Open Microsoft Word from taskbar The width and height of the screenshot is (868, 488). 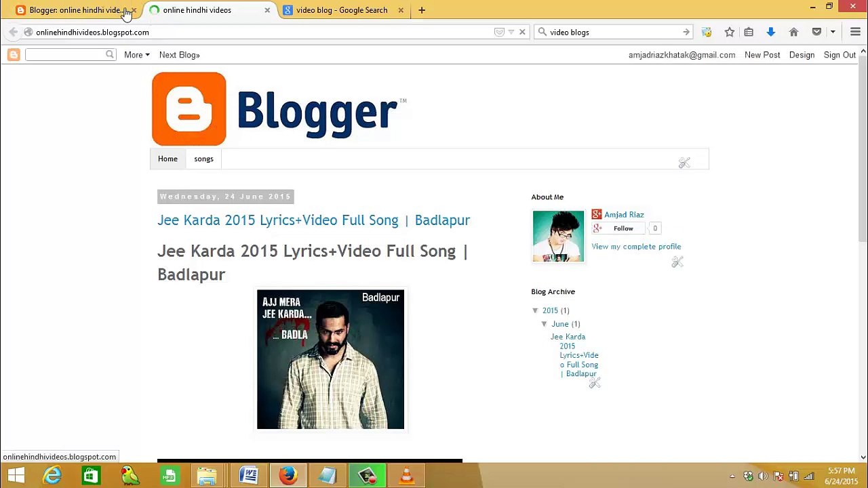[249, 476]
